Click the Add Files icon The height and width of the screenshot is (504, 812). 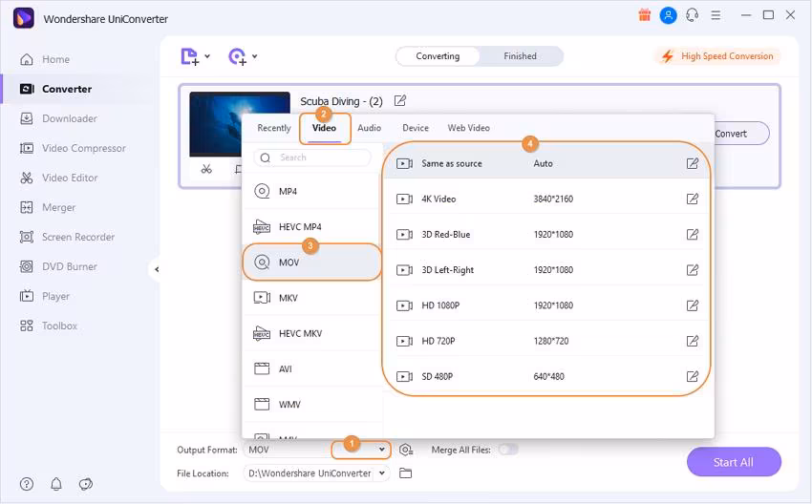tap(189, 56)
